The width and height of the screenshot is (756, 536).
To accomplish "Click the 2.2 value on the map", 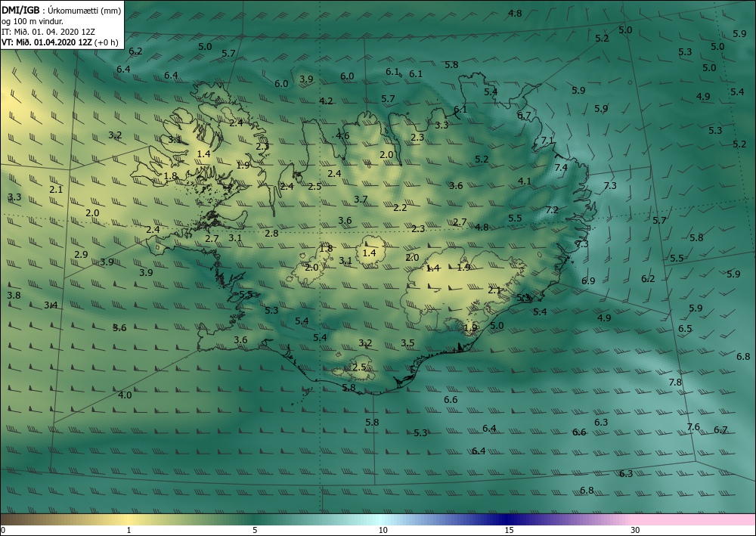I will [400, 208].
